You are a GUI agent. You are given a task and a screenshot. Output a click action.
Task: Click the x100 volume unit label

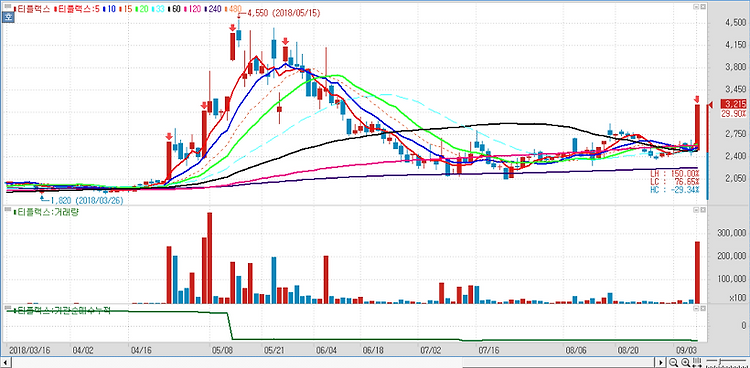739,299
